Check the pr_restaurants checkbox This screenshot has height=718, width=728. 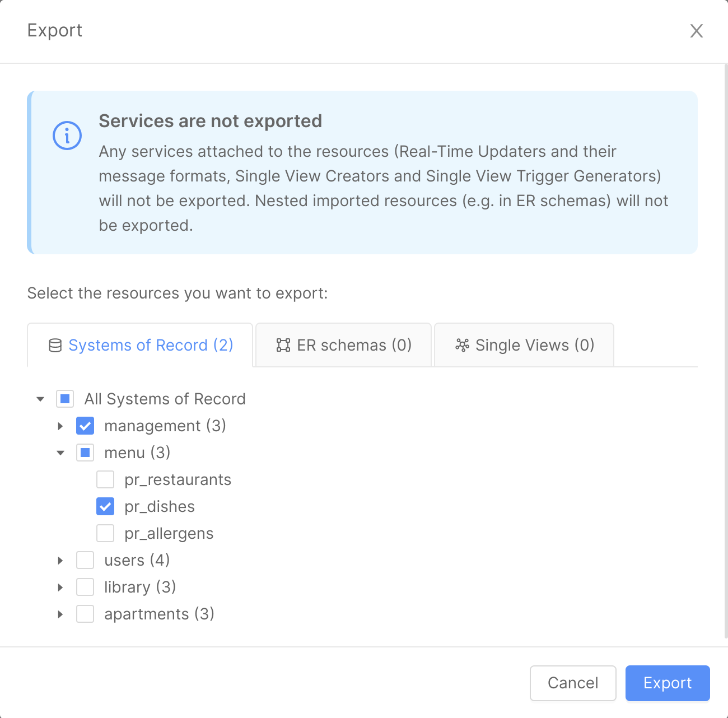[105, 479]
